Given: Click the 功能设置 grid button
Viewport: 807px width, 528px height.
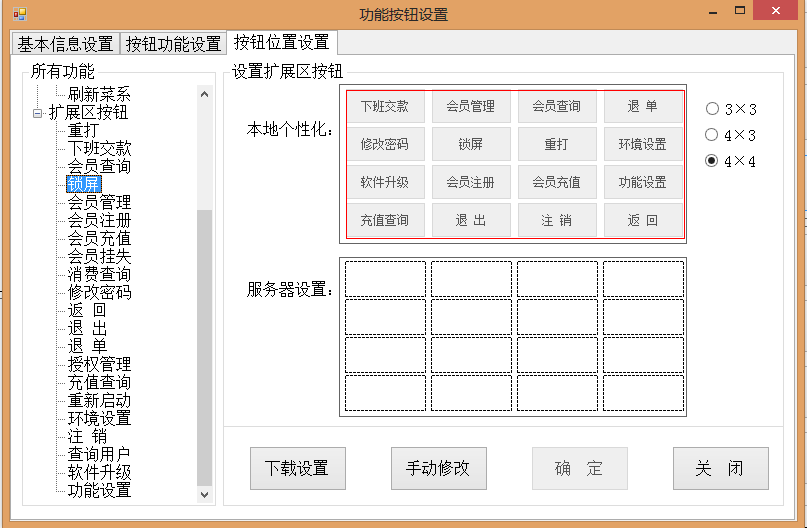Looking at the screenshot, I should pyautogui.click(x=643, y=182).
